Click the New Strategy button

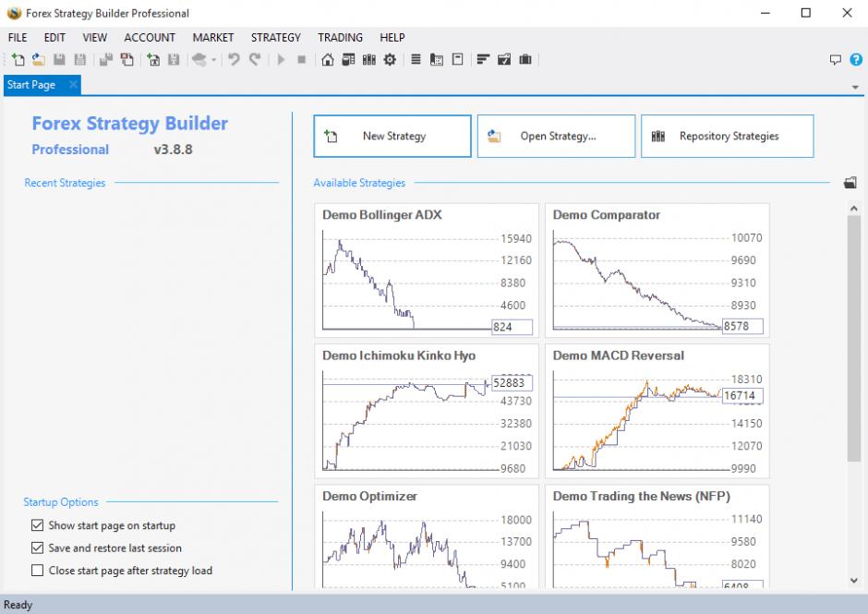coord(392,137)
